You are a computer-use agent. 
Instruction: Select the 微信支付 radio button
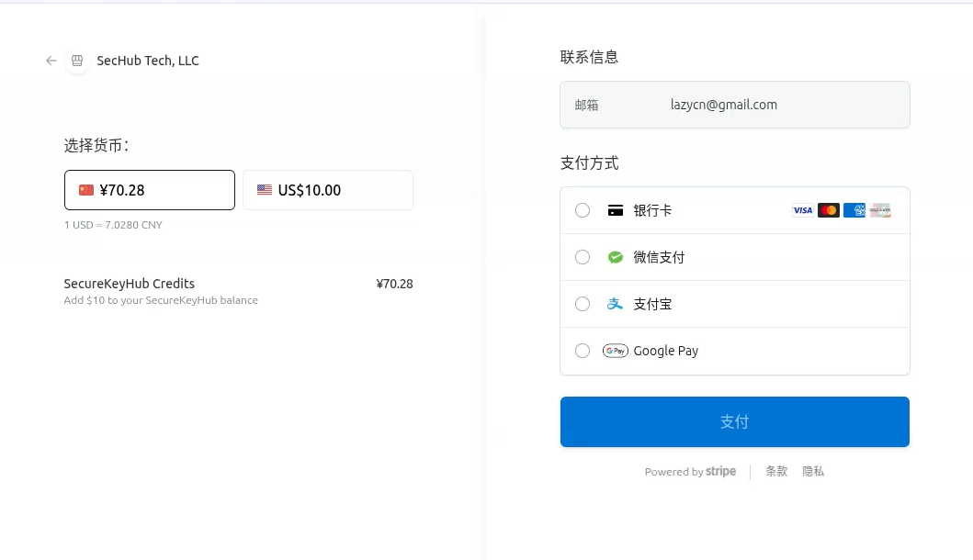583,257
